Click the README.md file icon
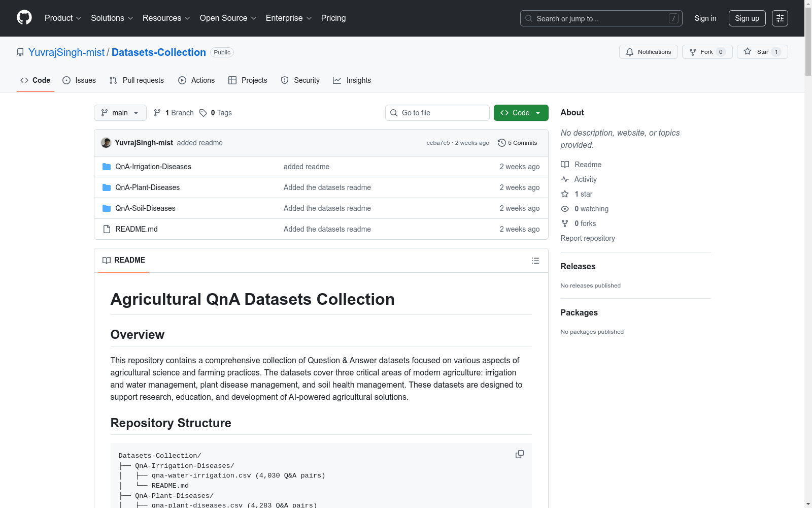Screen dimensions: 812x508 [x=107, y=229]
